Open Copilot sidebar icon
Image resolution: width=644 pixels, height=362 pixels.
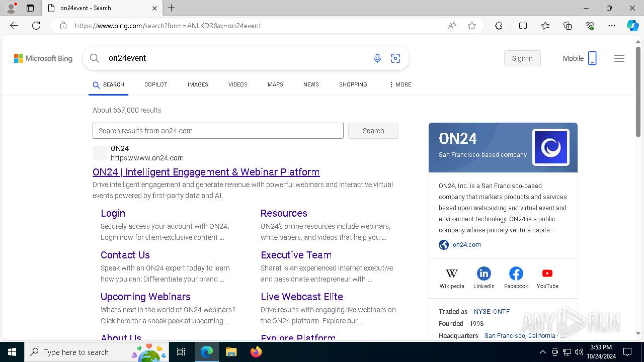click(632, 26)
